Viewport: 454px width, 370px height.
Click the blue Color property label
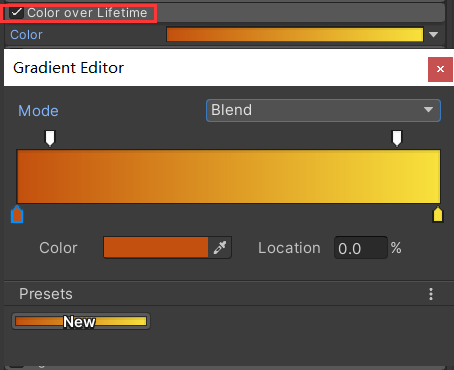[x=26, y=35]
